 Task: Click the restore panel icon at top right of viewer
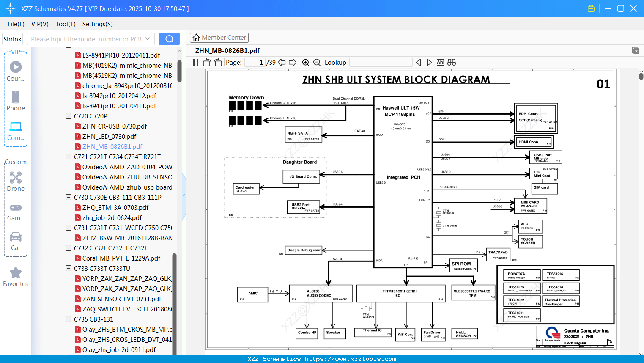[x=636, y=50]
